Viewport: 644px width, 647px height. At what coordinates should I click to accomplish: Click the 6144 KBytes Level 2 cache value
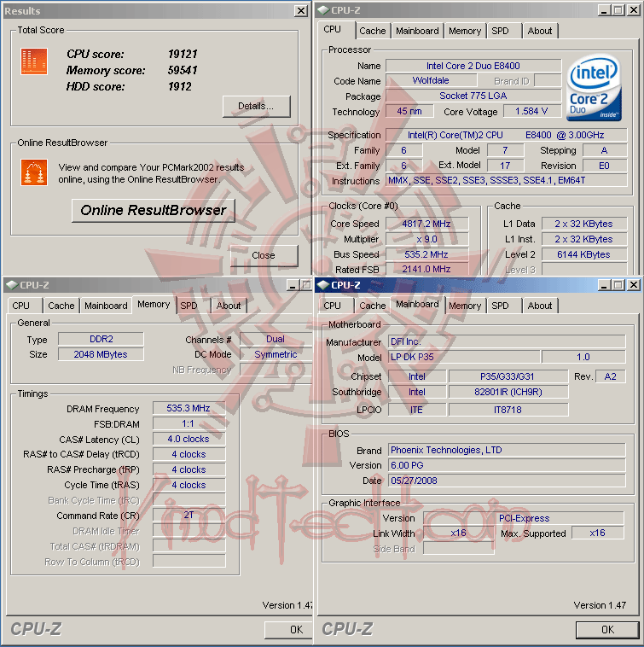click(583, 254)
